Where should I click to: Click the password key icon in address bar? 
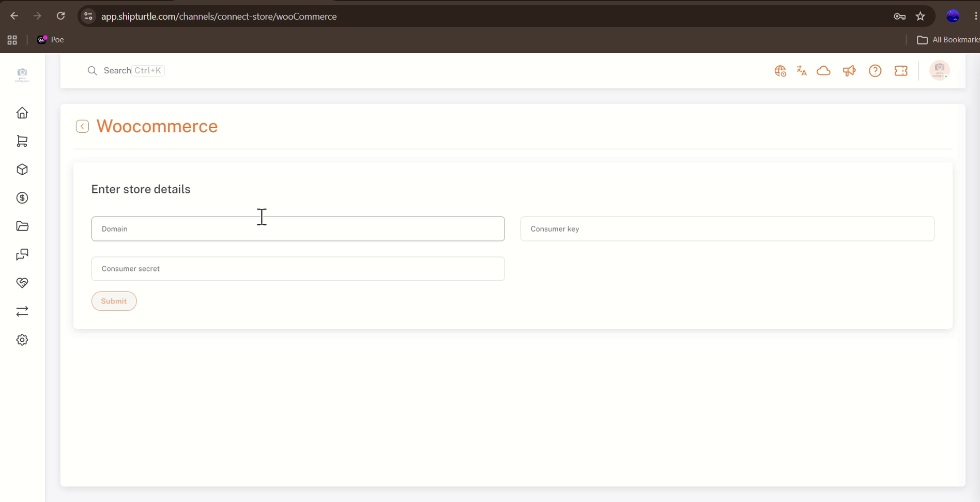point(899,16)
